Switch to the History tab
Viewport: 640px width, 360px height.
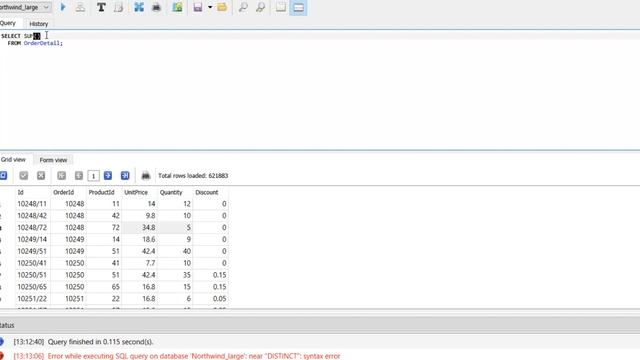click(x=39, y=24)
